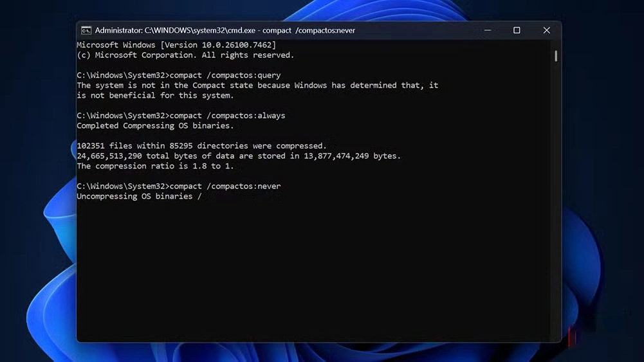
Task: Click the compression ratio 1.8 to 1 line
Action: click(155, 166)
